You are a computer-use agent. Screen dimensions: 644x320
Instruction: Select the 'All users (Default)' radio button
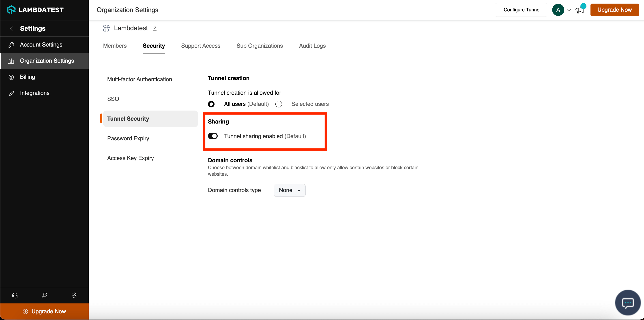point(211,104)
